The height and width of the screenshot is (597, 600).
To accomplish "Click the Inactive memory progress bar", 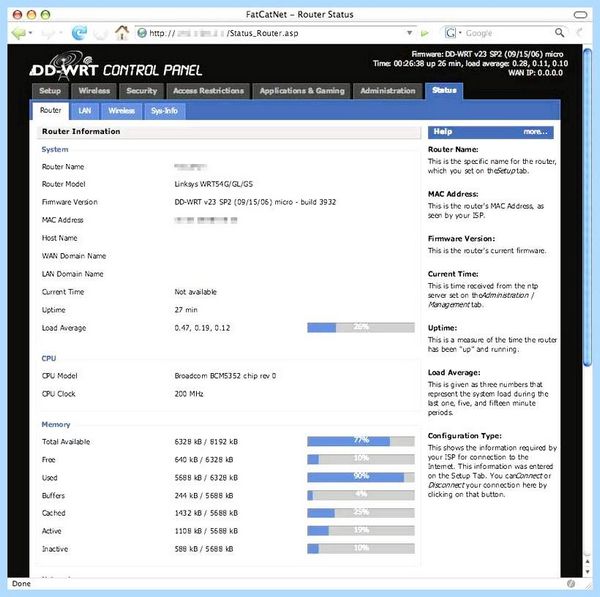I will coord(360,548).
